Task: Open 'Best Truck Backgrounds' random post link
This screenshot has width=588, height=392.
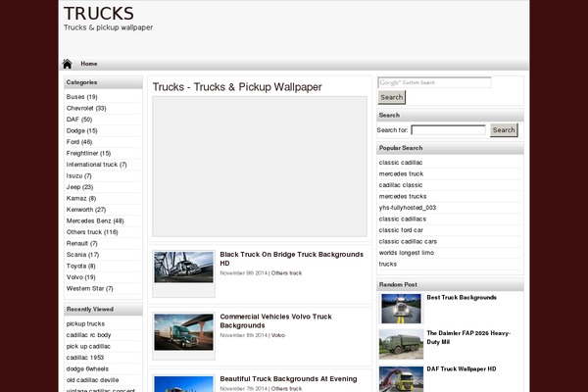Action: coord(462,298)
